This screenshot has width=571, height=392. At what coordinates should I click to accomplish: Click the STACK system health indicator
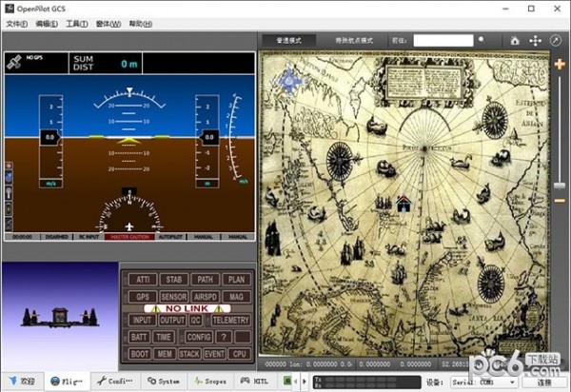point(189,354)
